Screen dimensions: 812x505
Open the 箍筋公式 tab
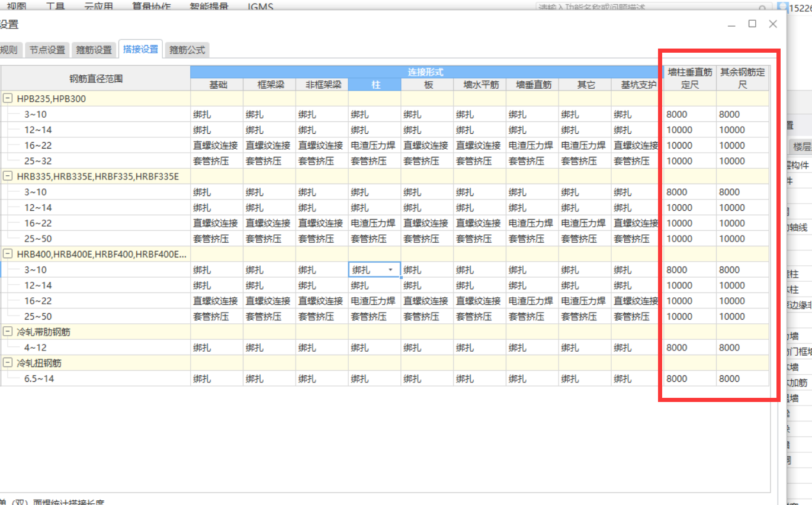[x=187, y=50]
